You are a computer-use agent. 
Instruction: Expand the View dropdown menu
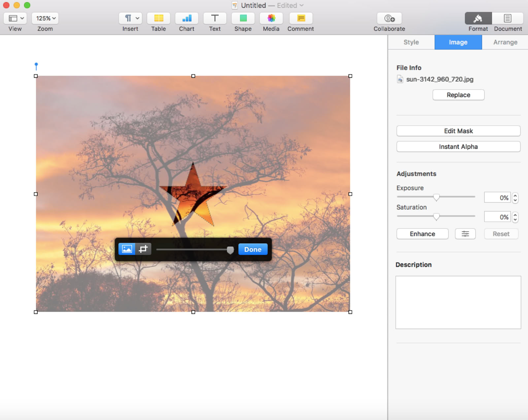click(x=15, y=18)
